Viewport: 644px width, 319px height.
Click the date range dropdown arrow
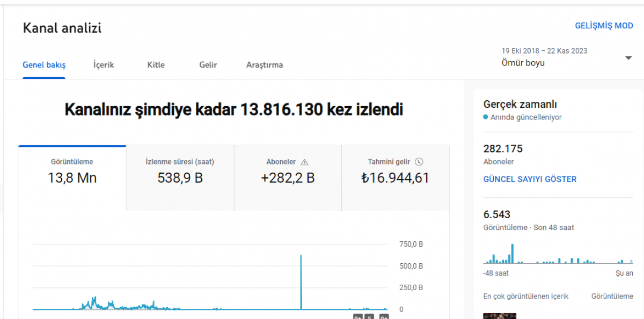pyautogui.click(x=628, y=58)
